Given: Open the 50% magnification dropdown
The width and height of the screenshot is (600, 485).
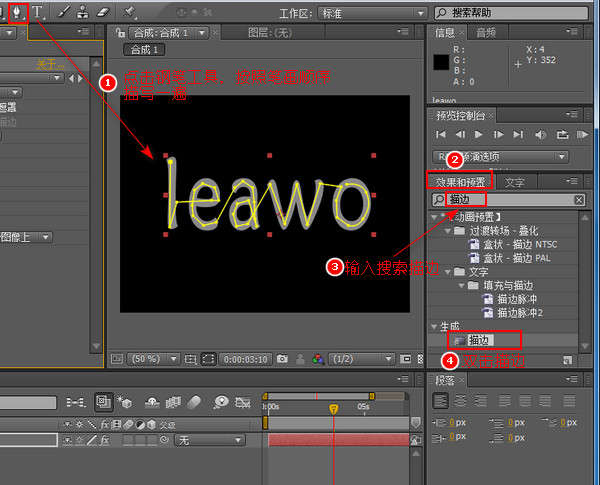Looking at the screenshot, I should [x=153, y=359].
